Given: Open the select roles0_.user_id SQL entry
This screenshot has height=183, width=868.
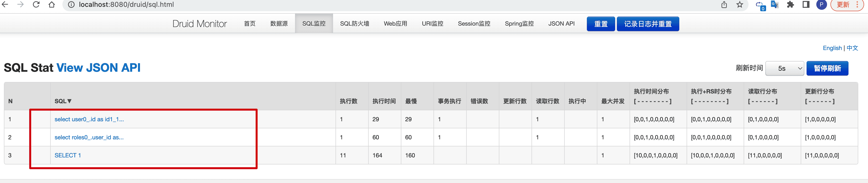Looking at the screenshot, I should point(89,138).
